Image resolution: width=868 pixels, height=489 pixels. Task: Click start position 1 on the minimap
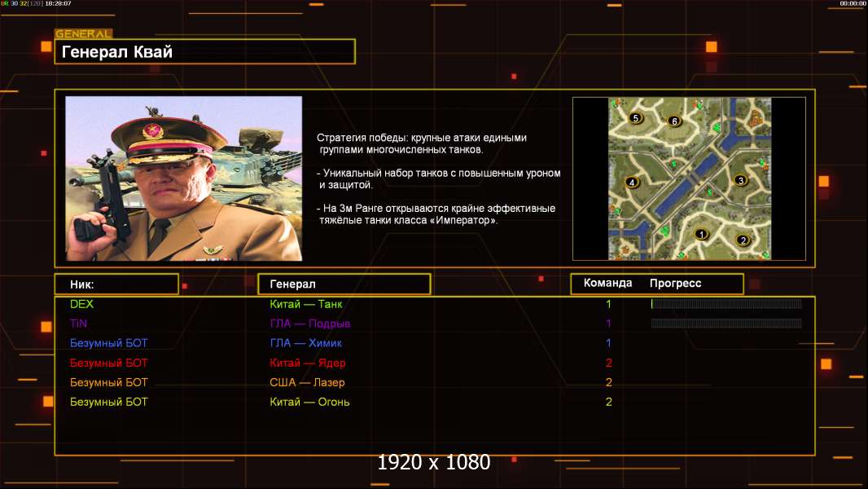pyautogui.click(x=701, y=234)
